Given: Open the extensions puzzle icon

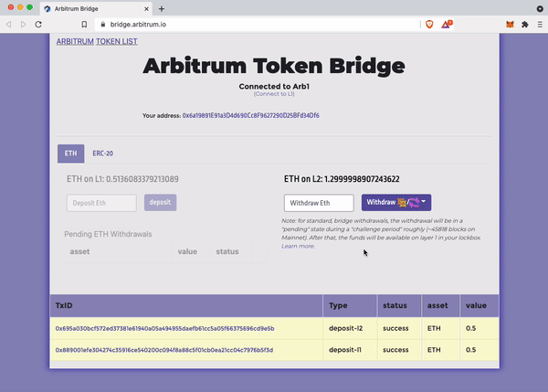Looking at the screenshot, I should (525, 25).
